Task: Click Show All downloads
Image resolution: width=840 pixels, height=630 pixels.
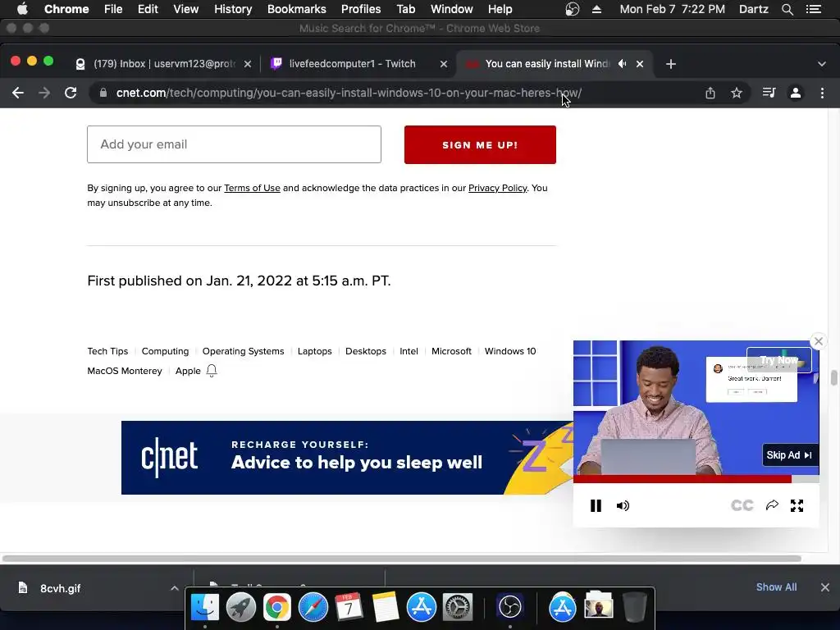Action: tap(776, 587)
